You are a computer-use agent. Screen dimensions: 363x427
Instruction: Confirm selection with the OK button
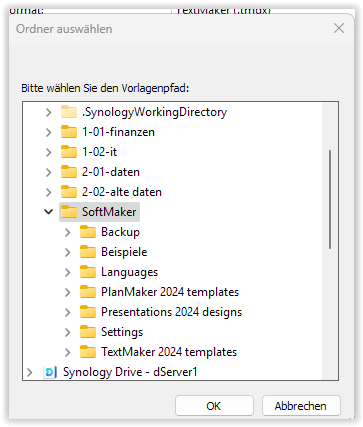214,406
